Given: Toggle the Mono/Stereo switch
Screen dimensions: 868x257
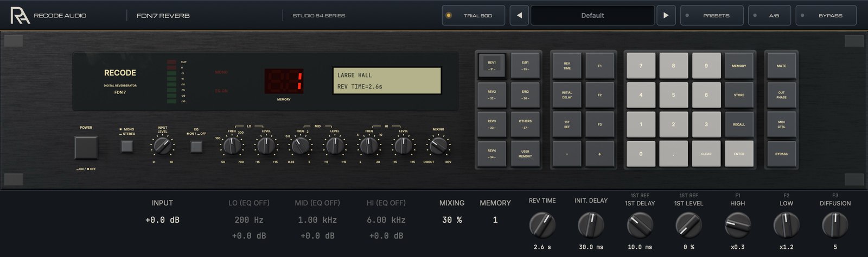Looking at the screenshot, I should pyautogui.click(x=127, y=146).
